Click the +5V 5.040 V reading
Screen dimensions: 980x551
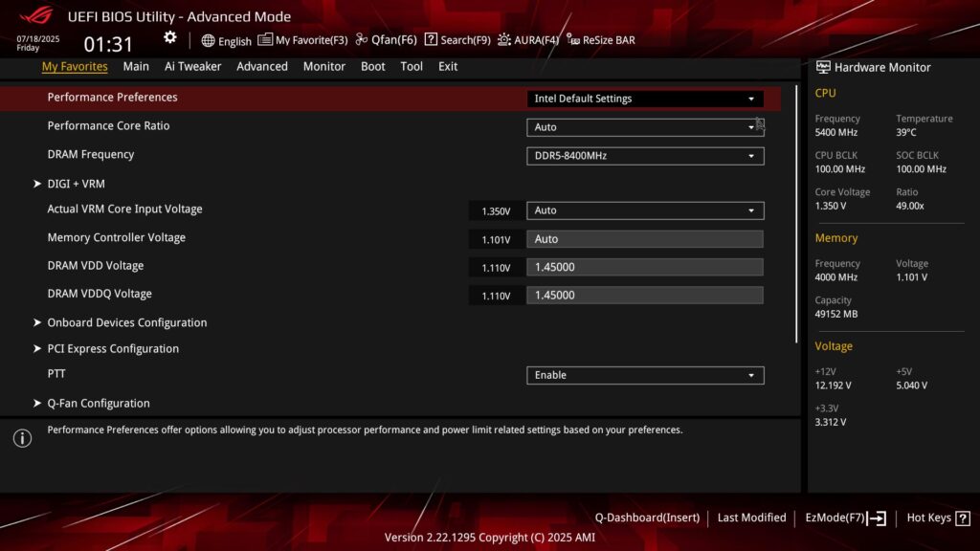(911, 386)
